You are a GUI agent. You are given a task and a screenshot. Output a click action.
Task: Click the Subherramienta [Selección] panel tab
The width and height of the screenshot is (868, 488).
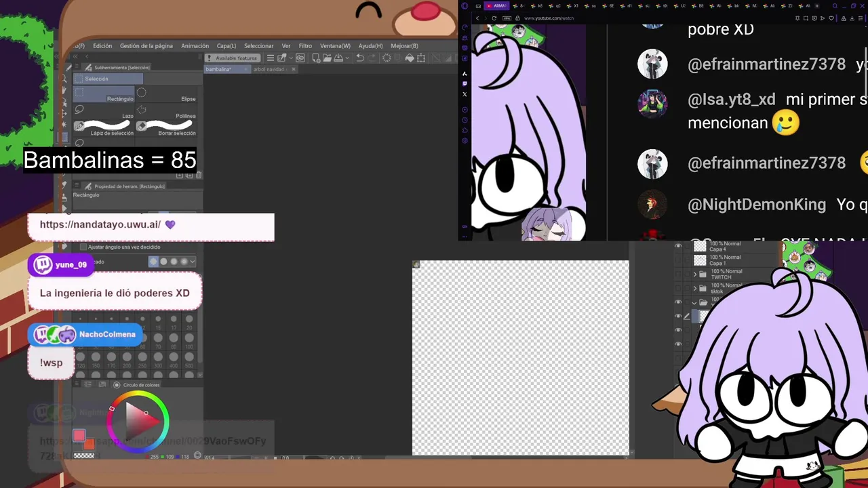point(117,68)
